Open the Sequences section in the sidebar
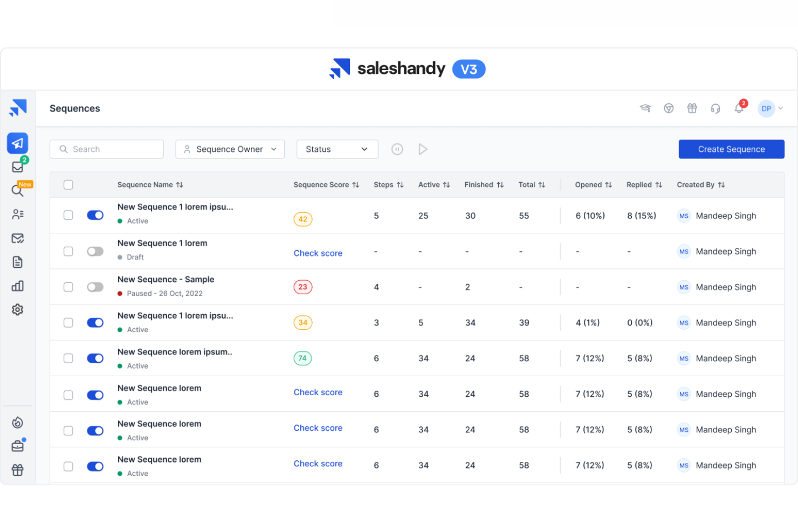 pyautogui.click(x=18, y=143)
